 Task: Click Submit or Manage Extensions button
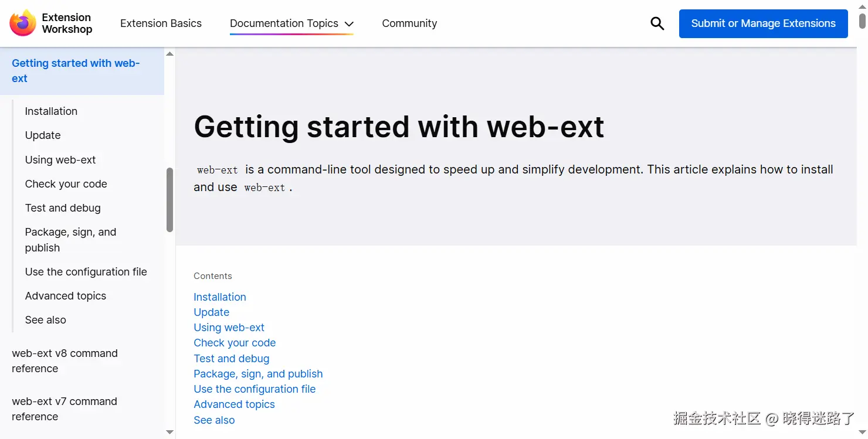click(764, 23)
